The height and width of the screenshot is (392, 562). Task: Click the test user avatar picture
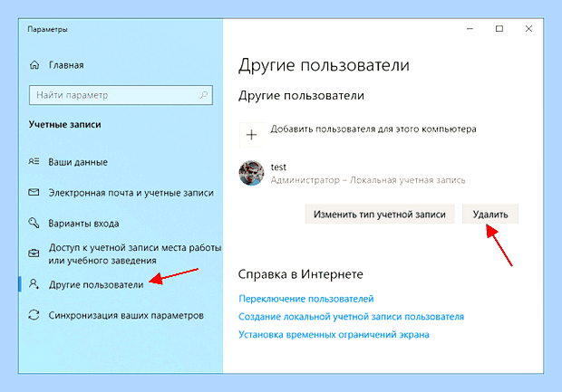(x=252, y=173)
